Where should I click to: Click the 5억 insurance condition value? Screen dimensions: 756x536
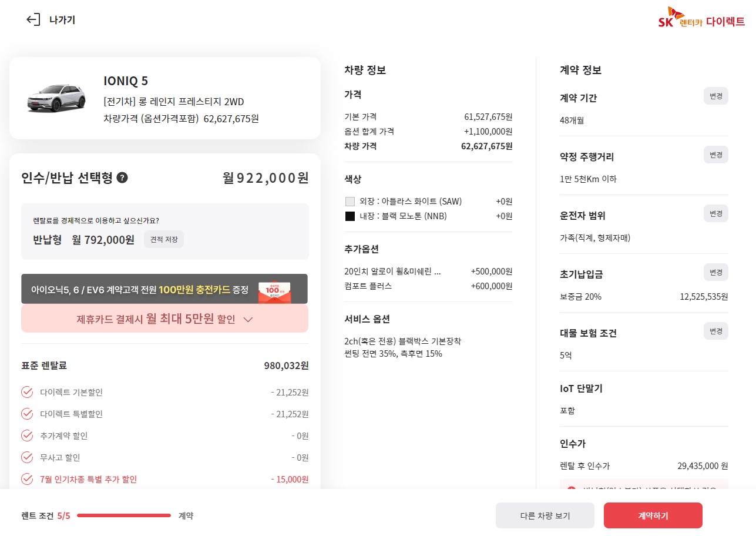click(x=566, y=355)
